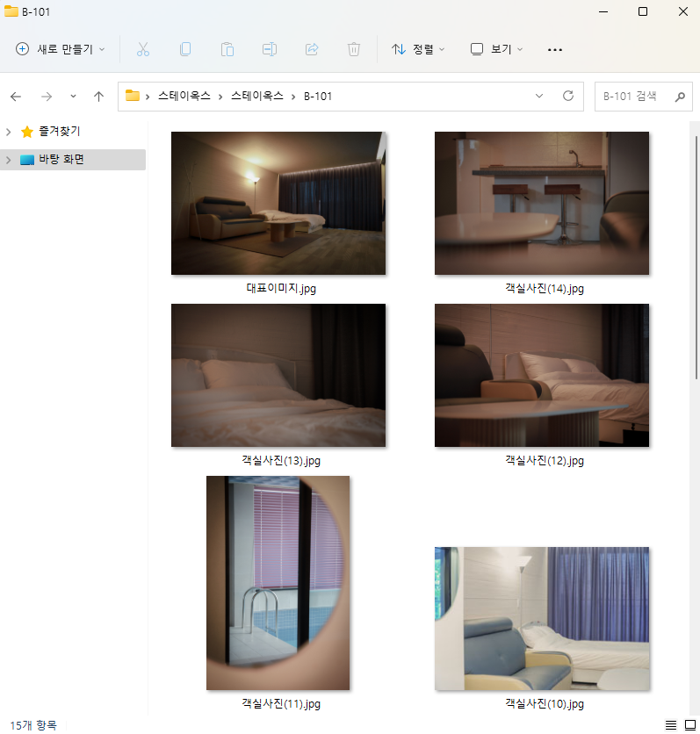Select the 객실사진(12).jpg thumbnail
Viewport: 700px width, 734px height.
click(542, 376)
